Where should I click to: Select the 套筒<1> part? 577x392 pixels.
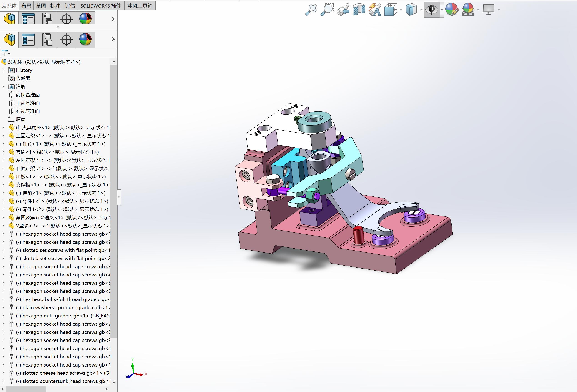(57, 152)
